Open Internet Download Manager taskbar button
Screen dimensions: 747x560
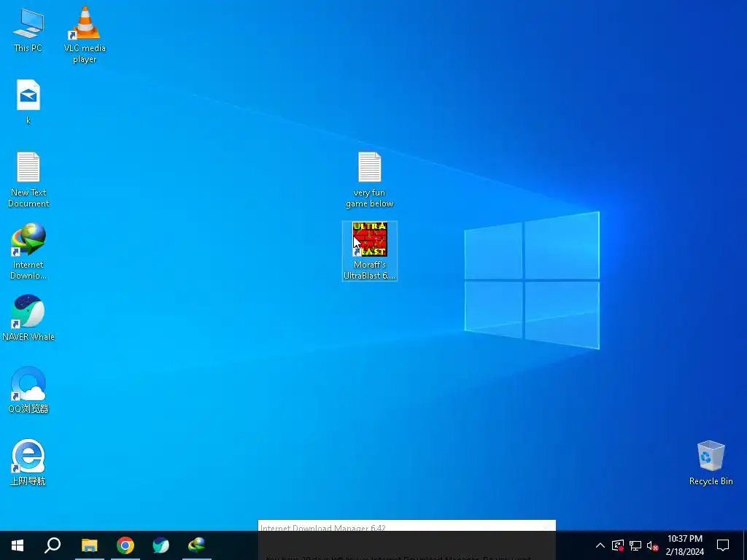click(197, 545)
